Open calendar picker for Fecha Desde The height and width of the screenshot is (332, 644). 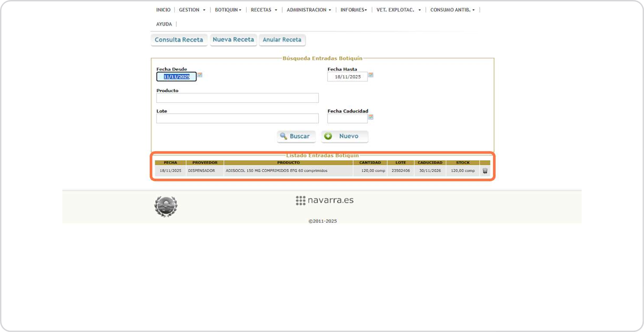coord(200,75)
